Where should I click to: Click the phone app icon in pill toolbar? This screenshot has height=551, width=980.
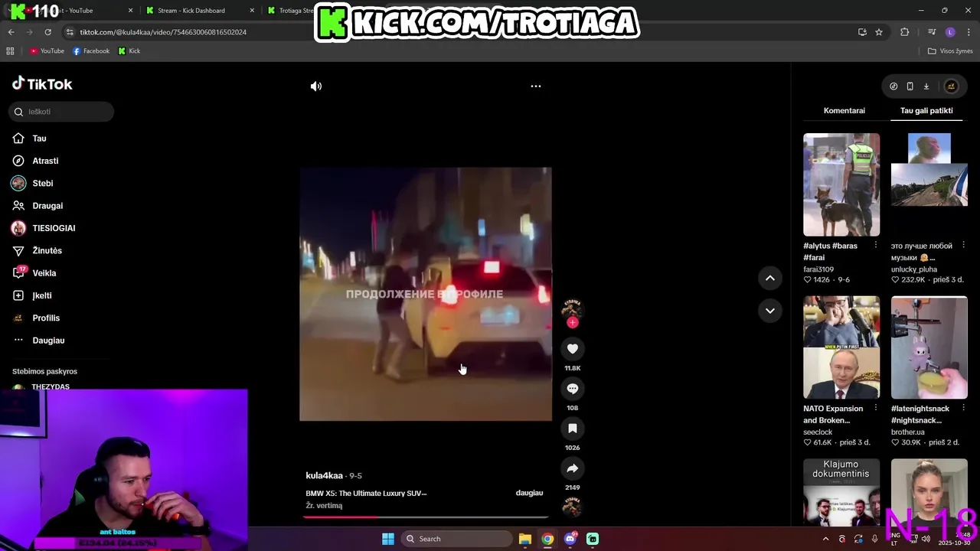tap(910, 86)
